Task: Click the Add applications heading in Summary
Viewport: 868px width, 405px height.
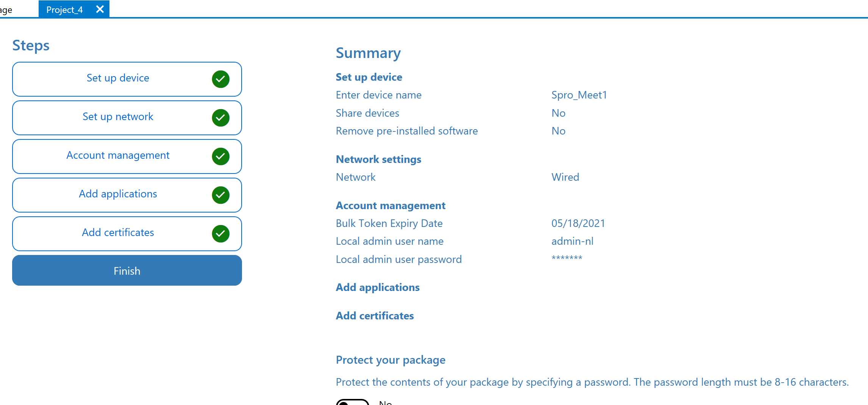Action: [x=378, y=288]
